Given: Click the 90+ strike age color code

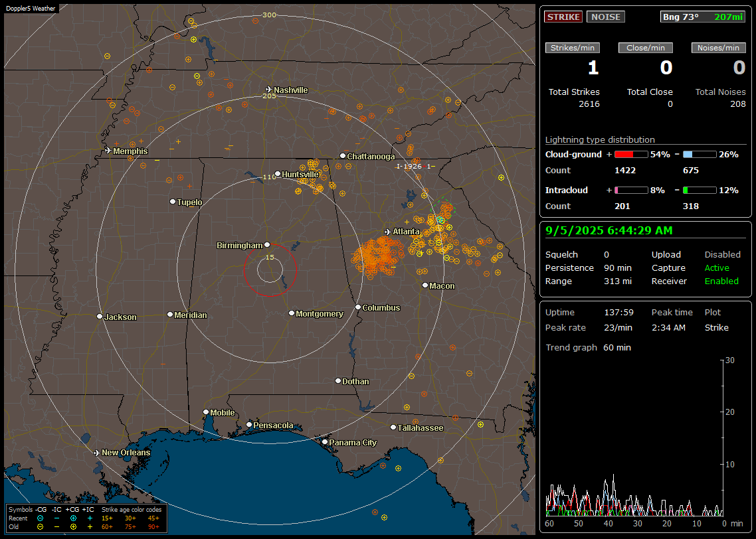Looking at the screenshot, I should 153,527.
